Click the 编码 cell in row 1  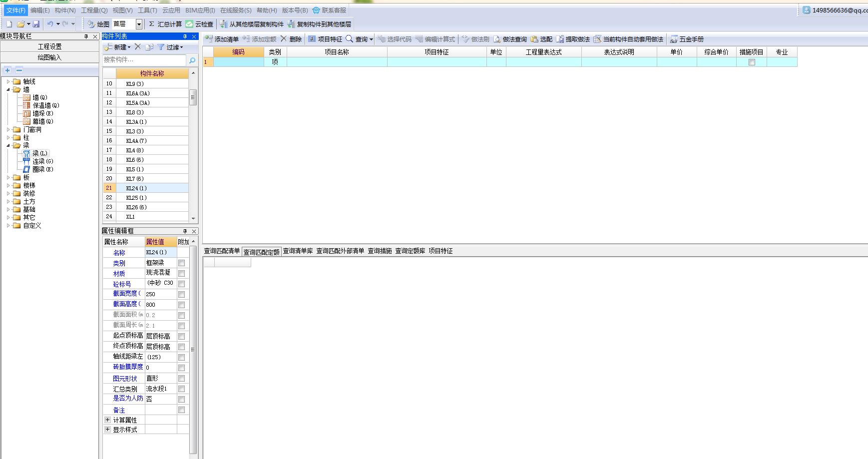click(239, 62)
